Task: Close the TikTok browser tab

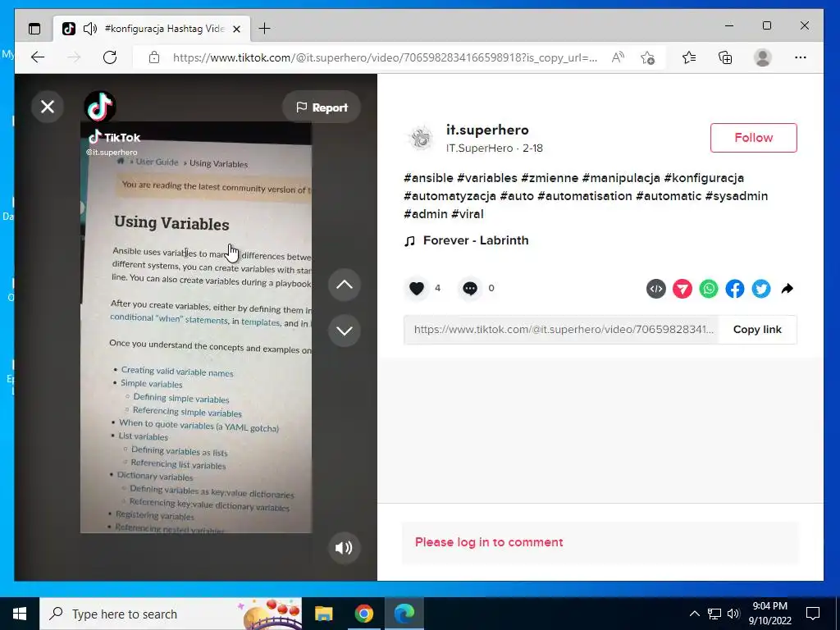Action: pyautogui.click(x=237, y=29)
